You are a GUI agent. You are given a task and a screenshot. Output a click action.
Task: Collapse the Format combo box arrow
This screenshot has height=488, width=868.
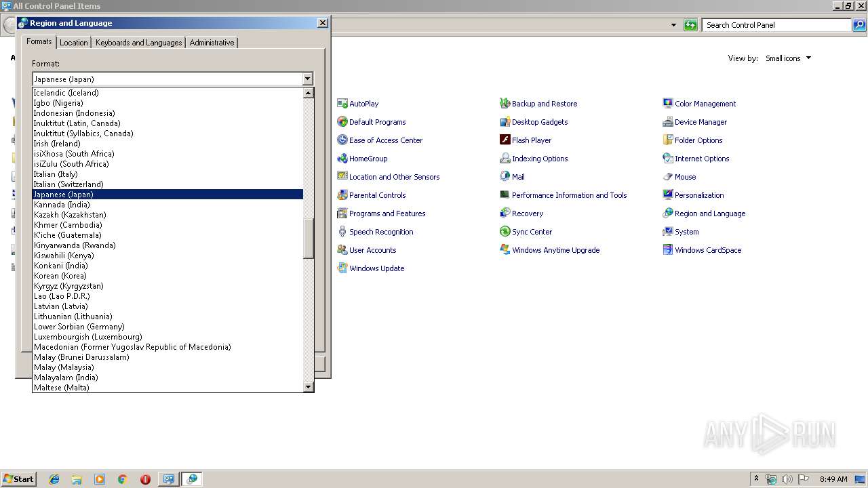(x=307, y=79)
